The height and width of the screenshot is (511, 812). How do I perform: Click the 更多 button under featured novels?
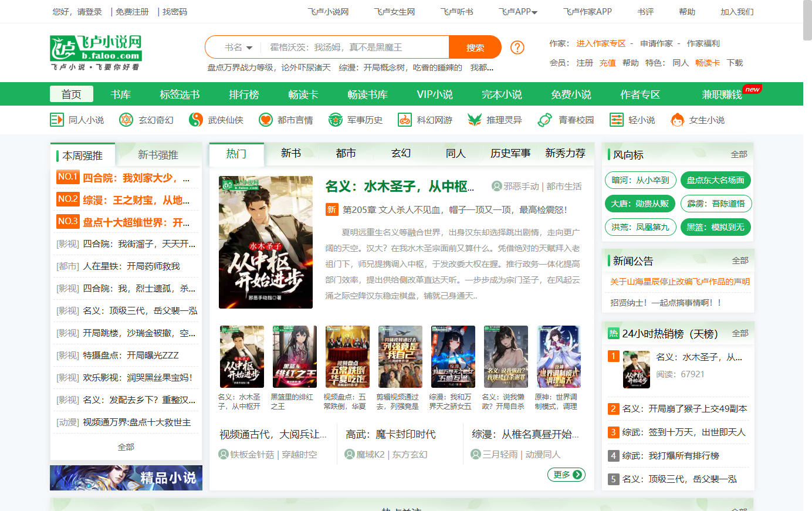click(566, 475)
